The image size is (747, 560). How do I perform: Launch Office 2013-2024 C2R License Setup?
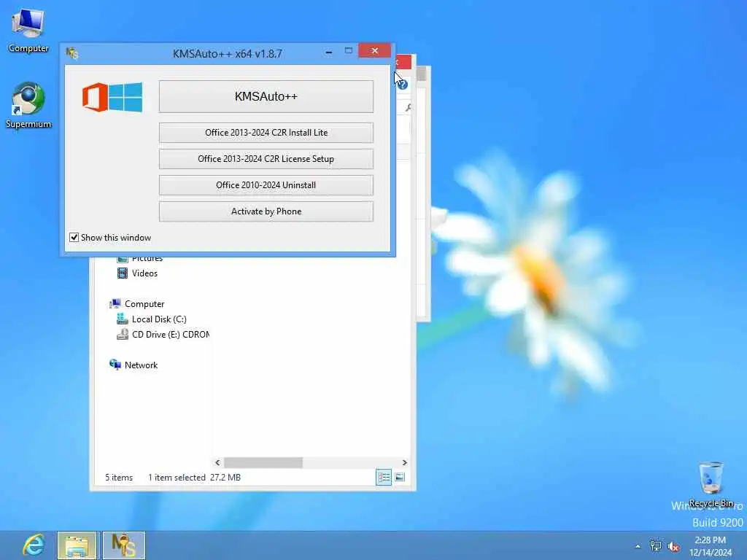pos(266,159)
